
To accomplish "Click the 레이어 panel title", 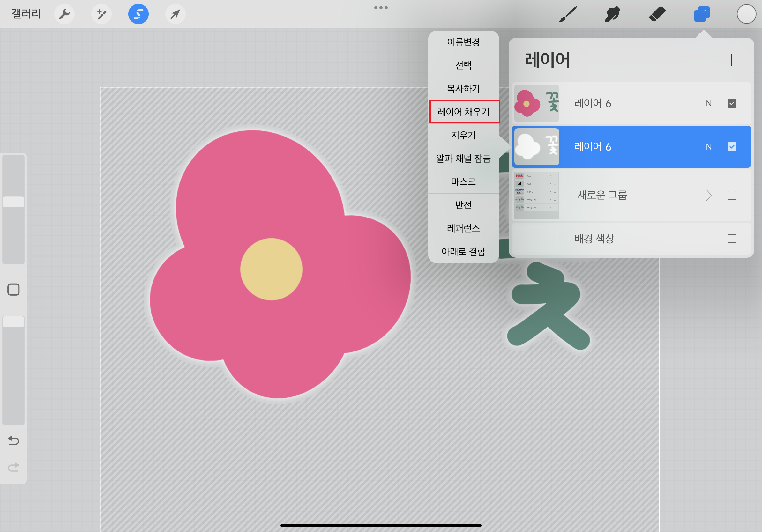I will tap(547, 60).
